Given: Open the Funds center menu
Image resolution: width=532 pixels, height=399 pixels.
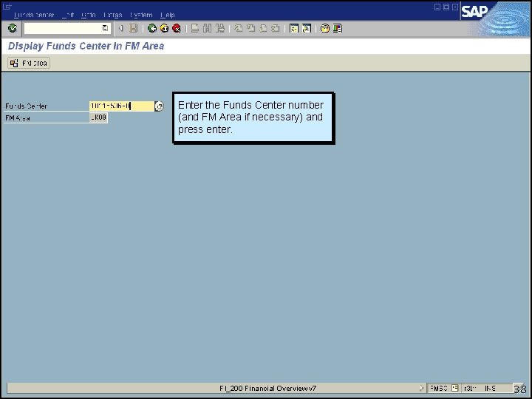Looking at the screenshot, I should [34, 15].
